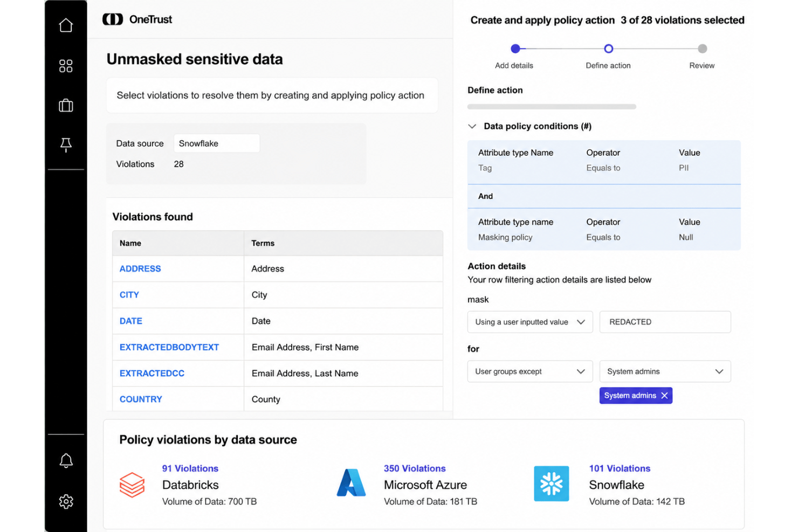Click the Microsoft Azure logo icon
Image resolution: width=798 pixels, height=532 pixels.
[351, 483]
